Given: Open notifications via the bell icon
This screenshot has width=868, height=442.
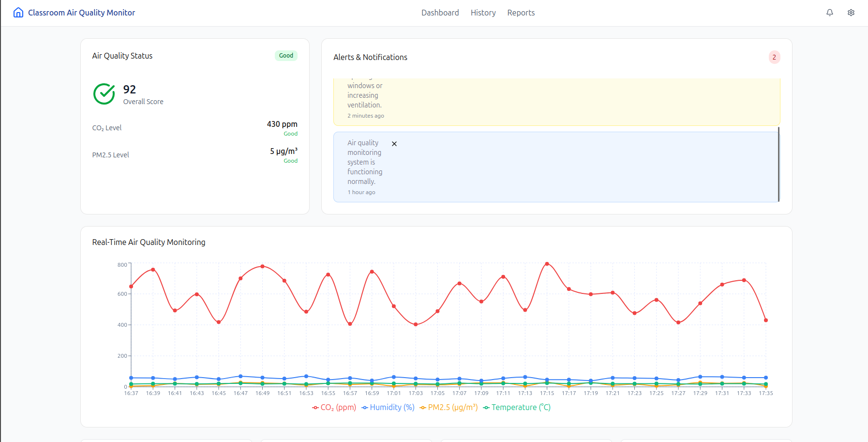Looking at the screenshot, I should click(x=829, y=12).
